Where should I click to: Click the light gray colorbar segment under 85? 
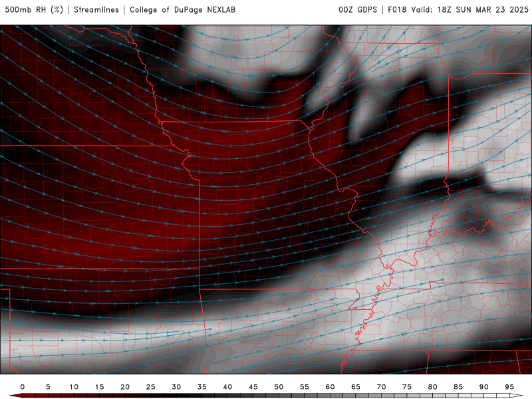click(458, 396)
